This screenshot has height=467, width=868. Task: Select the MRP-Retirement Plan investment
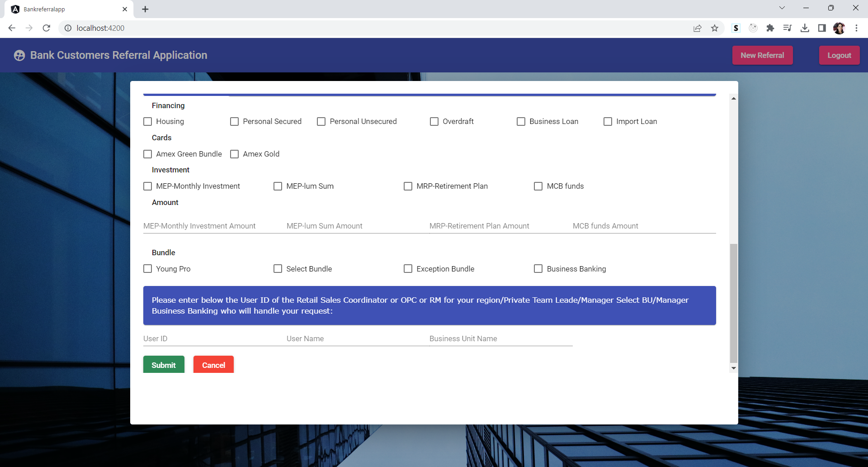tap(408, 186)
